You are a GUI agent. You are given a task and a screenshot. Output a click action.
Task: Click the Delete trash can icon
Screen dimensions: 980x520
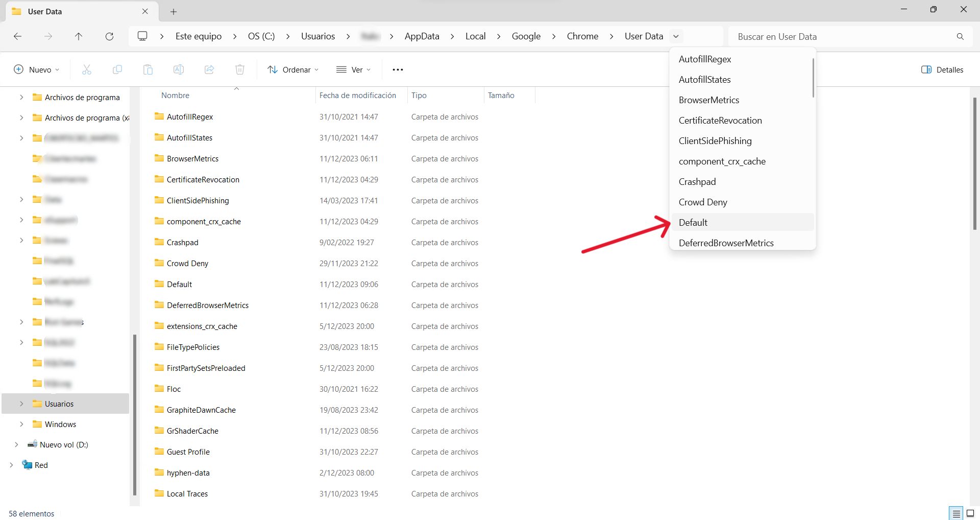240,69
